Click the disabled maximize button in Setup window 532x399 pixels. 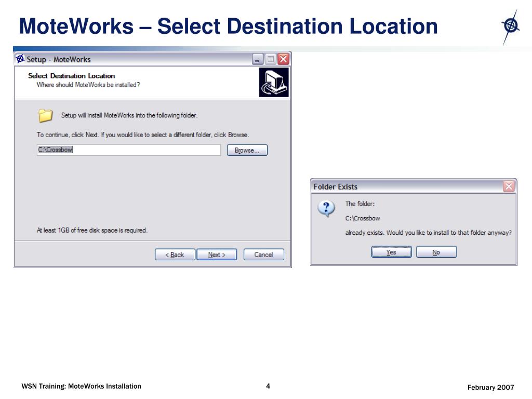pyautogui.click(x=270, y=59)
